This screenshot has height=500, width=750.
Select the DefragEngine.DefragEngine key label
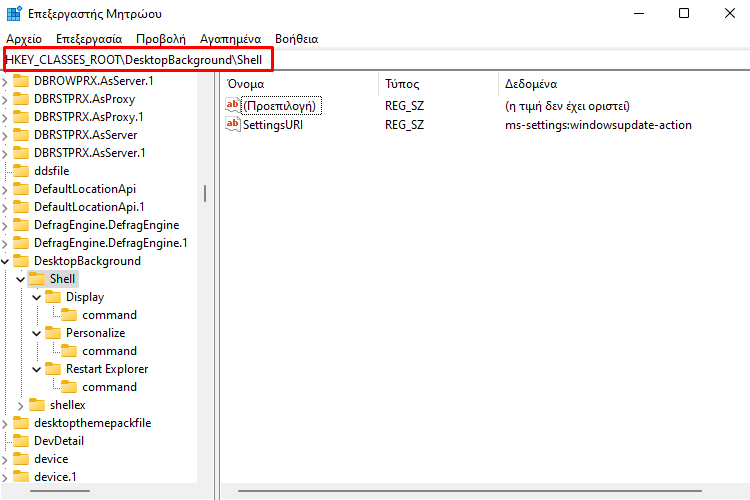click(107, 225)
